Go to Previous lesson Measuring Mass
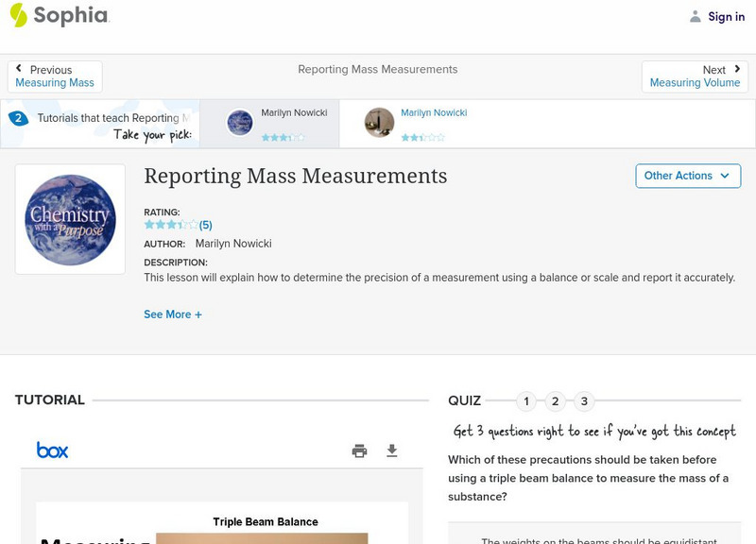This screenshot has width=756, height=544. click(x=55, y=76)
